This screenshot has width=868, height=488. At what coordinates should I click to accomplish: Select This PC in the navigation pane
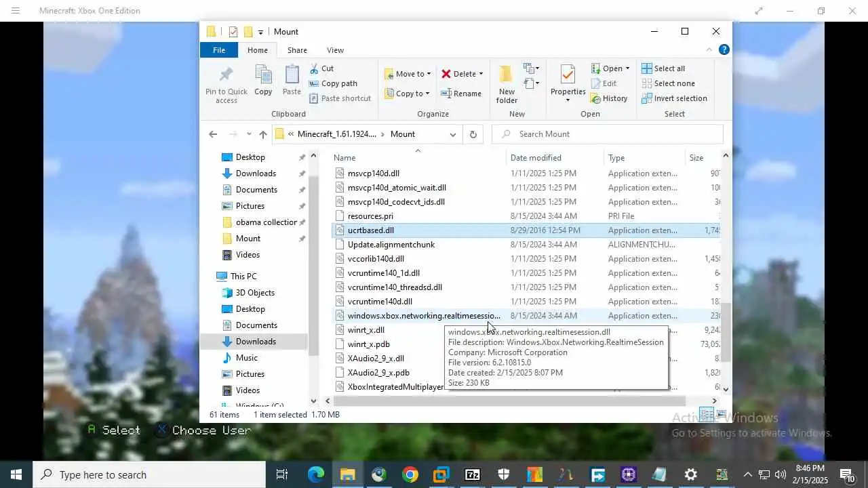(x=243, y=277)
